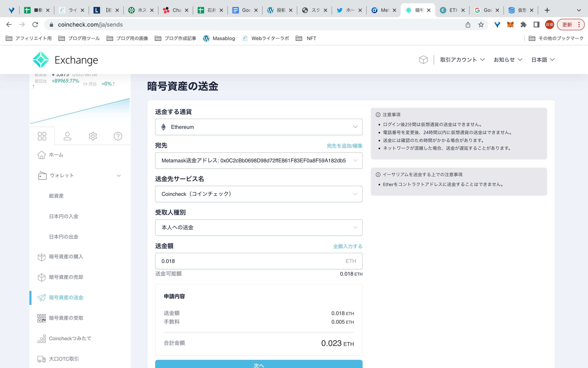Viewport: 588px width, 368px height.
Task: Open Coincheckつみたて in sidebar
Action: 64,338
